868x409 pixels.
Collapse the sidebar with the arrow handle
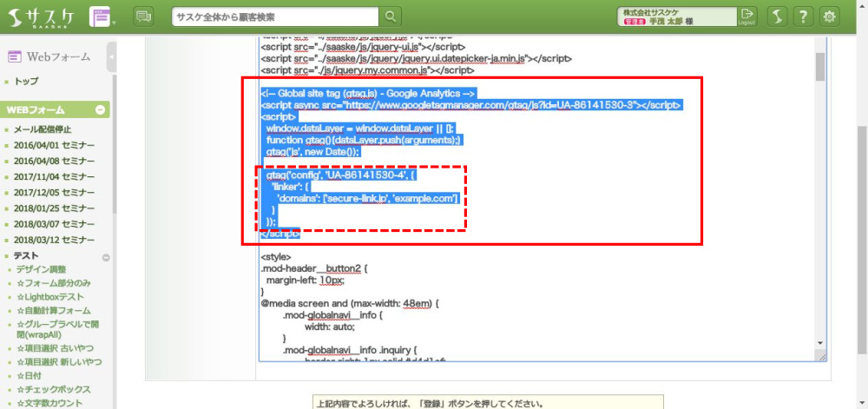point(111,57)
